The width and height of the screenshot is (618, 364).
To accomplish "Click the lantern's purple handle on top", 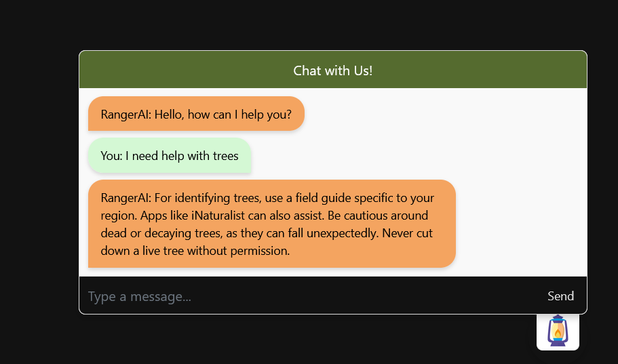I will (558, 317).
